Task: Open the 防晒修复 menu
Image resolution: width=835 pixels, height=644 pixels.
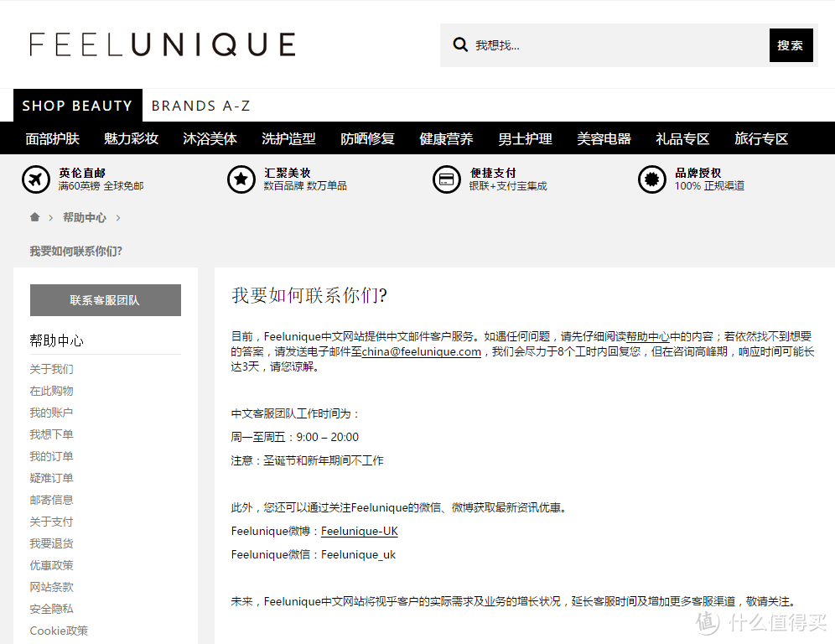Action: pyautogui.click(x=367, y=138)
